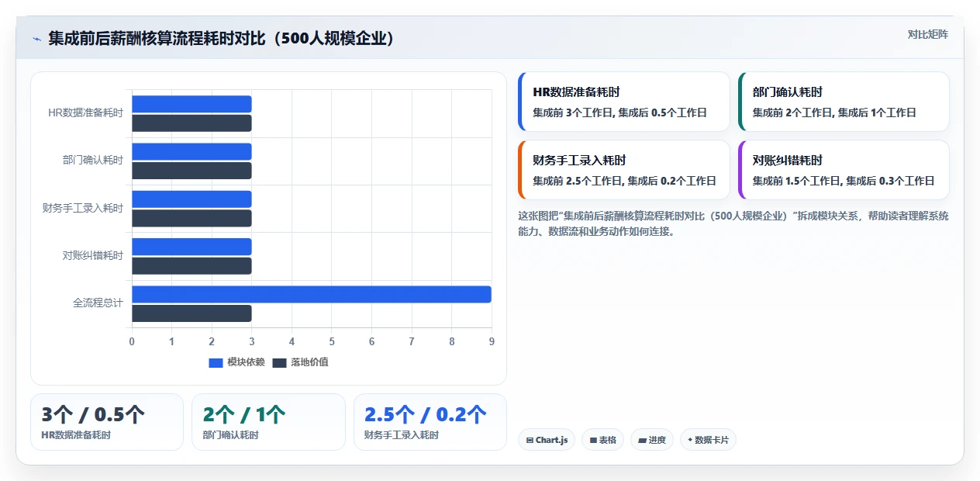This screenshot has width=980, height=481.
Task: Select the 进度 tag
Action: click(652, 440)
